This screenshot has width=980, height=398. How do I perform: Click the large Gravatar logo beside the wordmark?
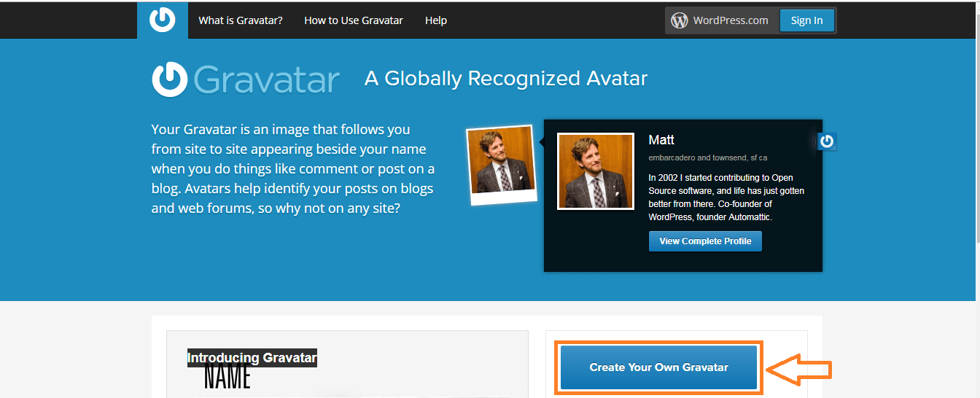tap(170, 79)
